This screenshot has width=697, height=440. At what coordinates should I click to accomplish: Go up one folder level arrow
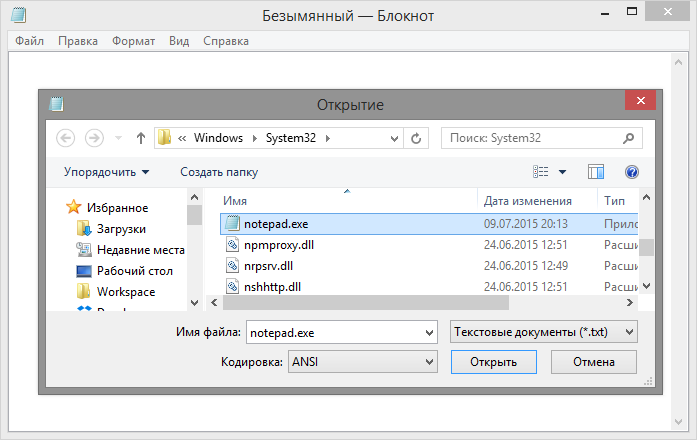(141, 138)
